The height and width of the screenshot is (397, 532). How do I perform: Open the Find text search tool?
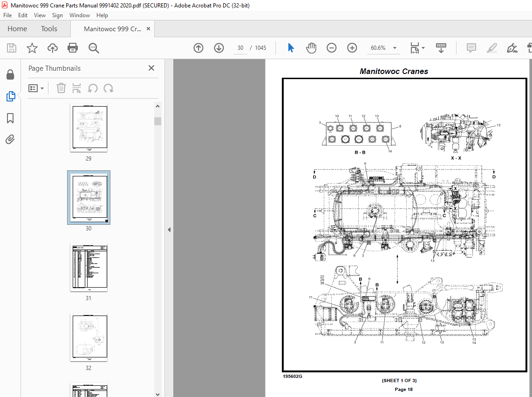click(x=94, y=48)
